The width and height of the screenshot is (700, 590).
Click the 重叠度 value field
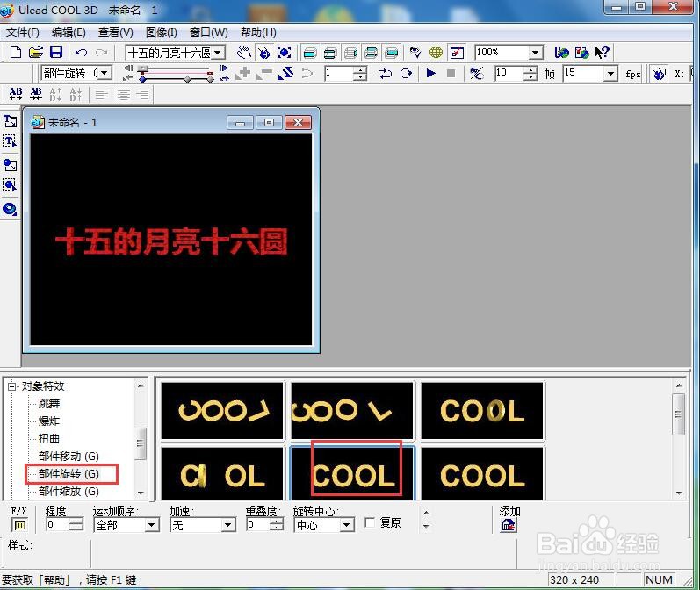258,525
